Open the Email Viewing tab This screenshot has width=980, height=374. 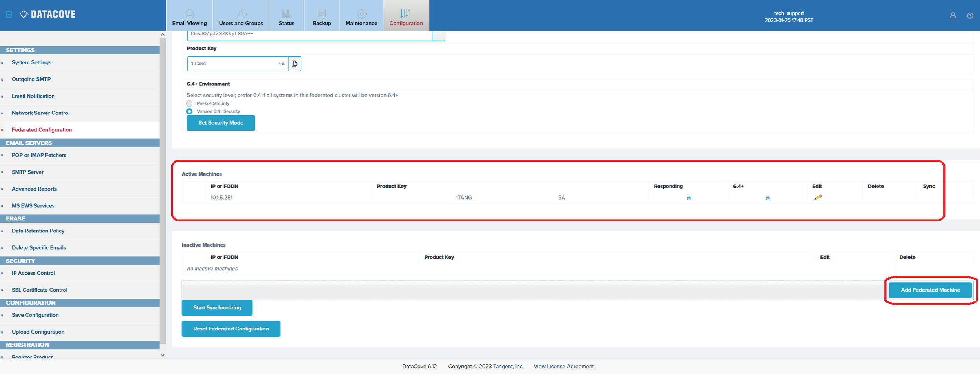coord(189,16)
